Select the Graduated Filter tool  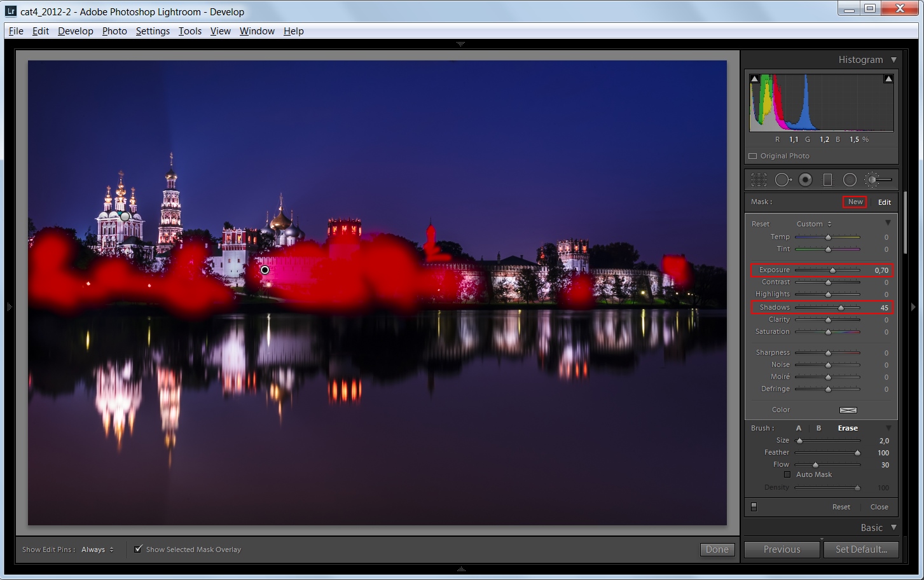[827, 180]
